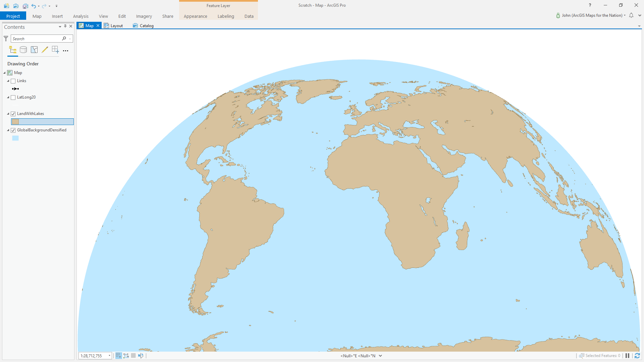Click the filter funnel icon
The image size is (644, 362).
[6, 39]
